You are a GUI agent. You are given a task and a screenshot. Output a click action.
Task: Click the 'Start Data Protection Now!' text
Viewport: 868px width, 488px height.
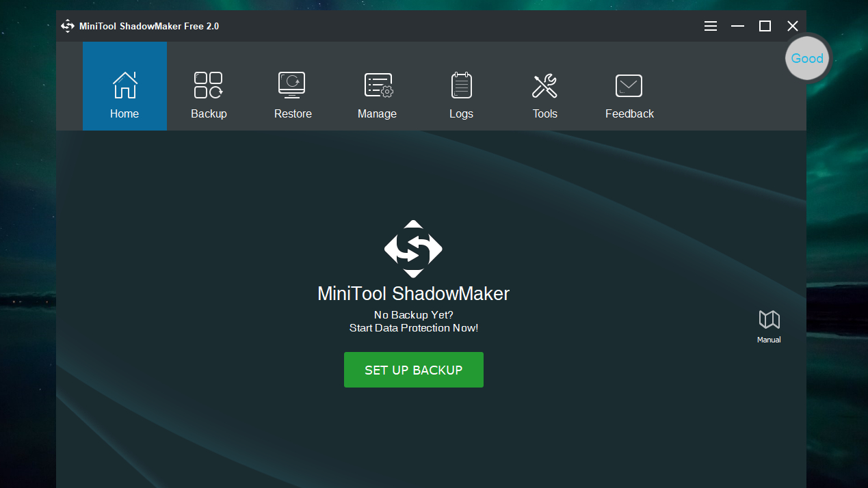pos(413,328)
